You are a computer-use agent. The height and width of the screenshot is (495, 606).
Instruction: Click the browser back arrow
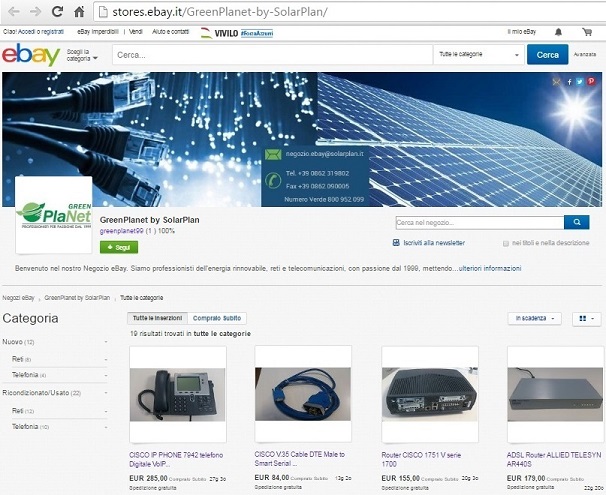[x=14, y=12]
